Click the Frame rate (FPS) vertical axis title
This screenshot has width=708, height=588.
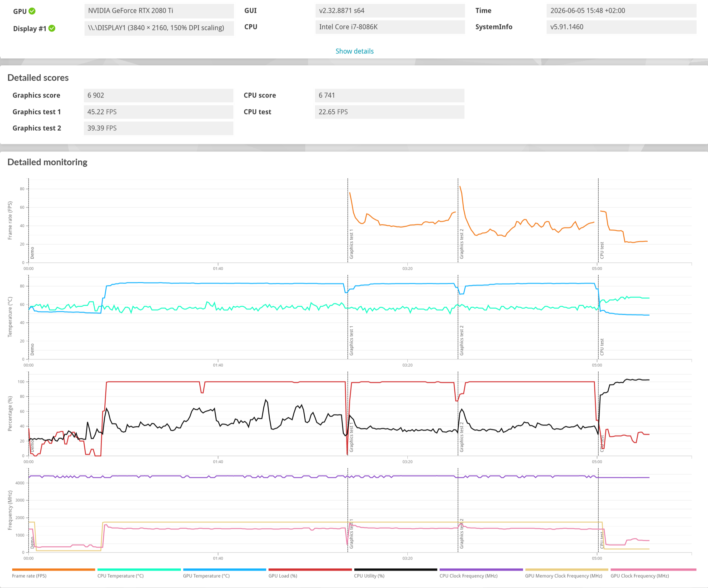coord(10,221)
